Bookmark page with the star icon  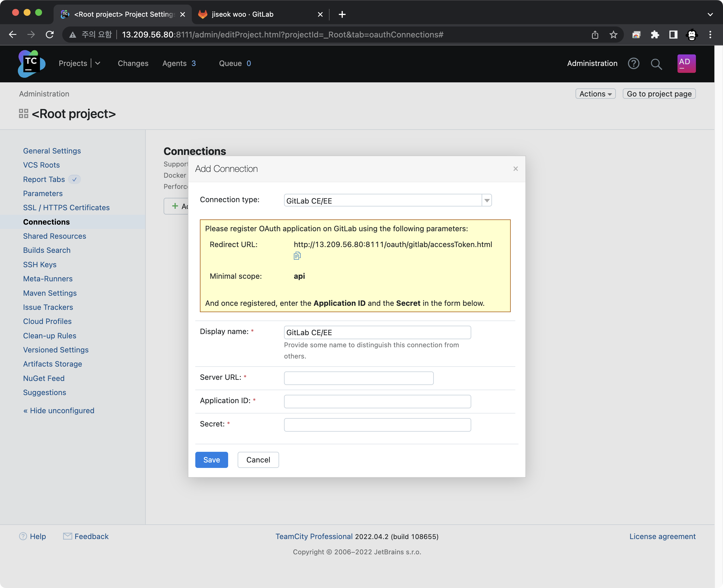(613, 35)
